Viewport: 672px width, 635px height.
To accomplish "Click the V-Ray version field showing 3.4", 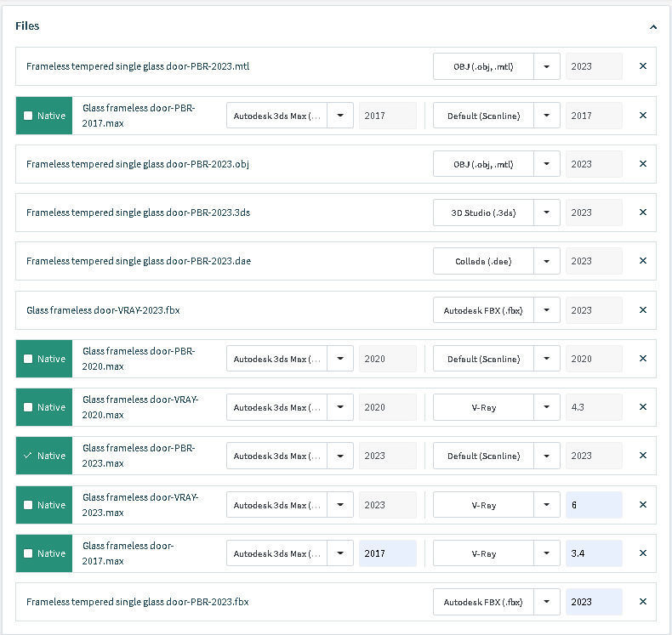I will click(593, 553).
